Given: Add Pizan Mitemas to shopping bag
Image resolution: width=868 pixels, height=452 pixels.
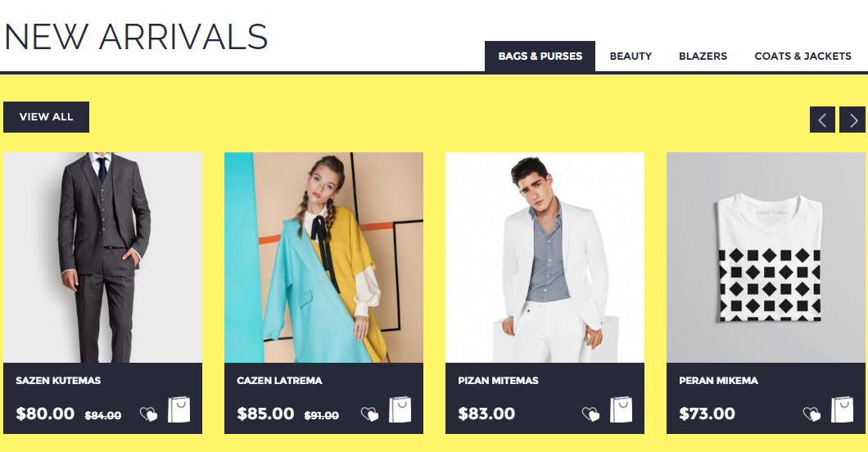Looking at the screenshot, I should 621,410.
